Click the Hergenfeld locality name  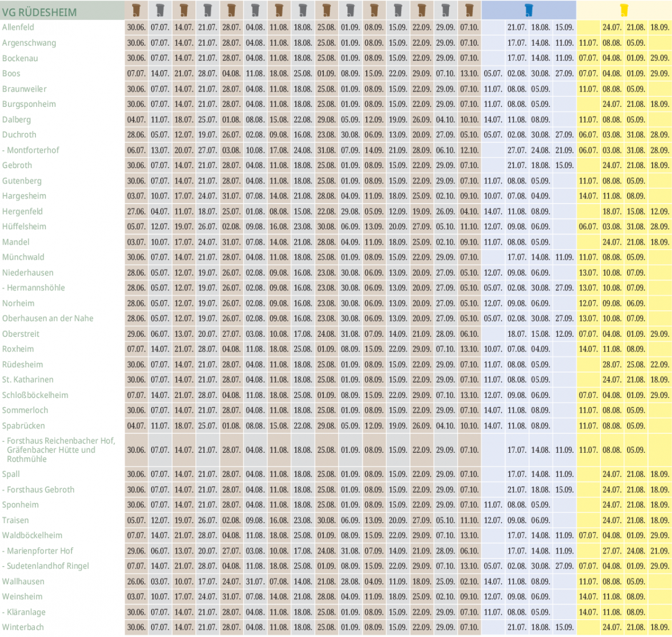pyautogui.click(x=22, y=212)
